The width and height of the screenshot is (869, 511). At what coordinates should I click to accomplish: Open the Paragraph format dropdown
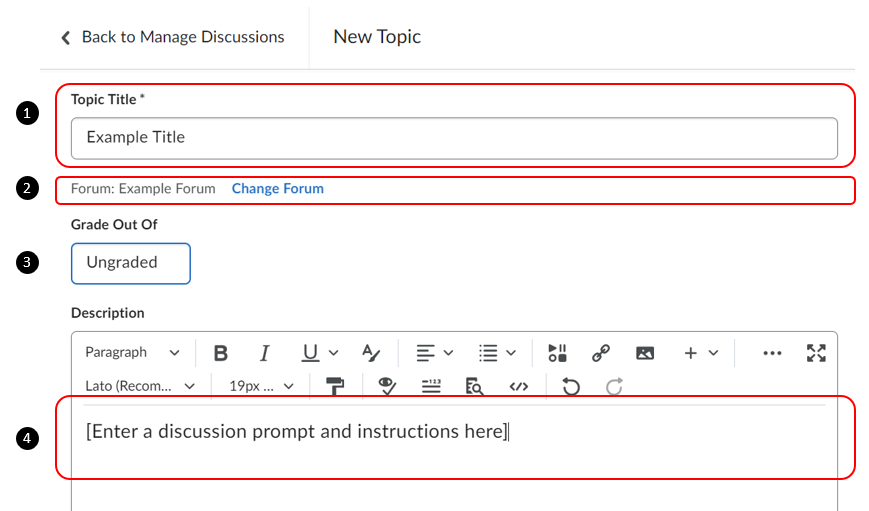pyautogui.click(x=132, y=352)
